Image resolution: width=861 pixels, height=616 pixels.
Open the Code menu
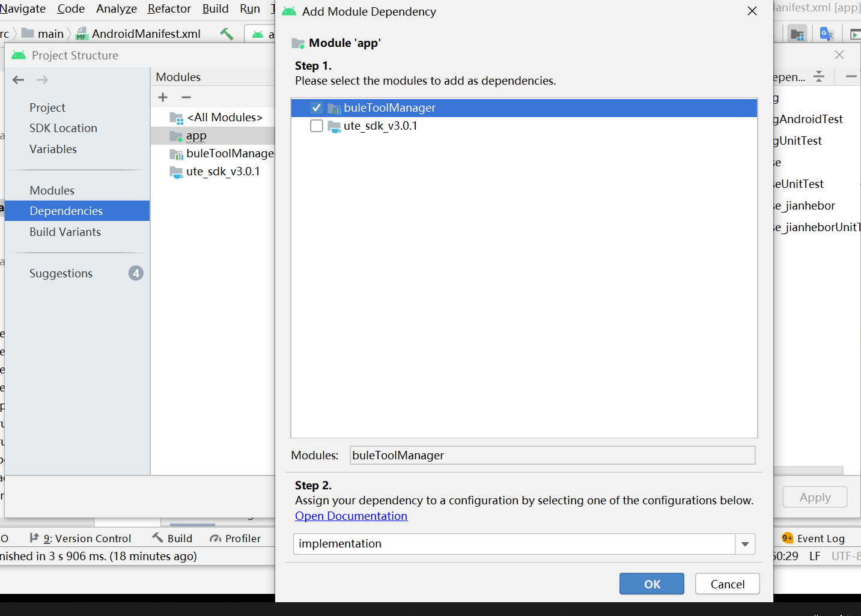click(x=71, y=8)
